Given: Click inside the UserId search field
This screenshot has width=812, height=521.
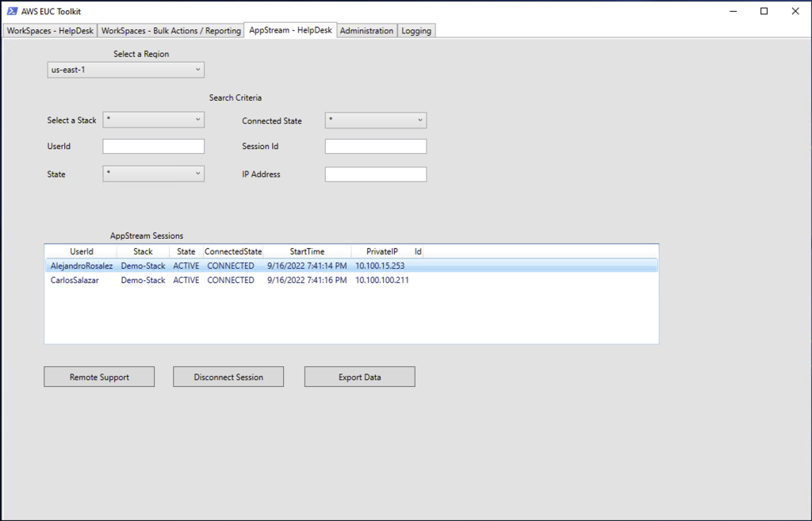Looking at the screenshot, I should pyautogui.click(x=153, y=146).
